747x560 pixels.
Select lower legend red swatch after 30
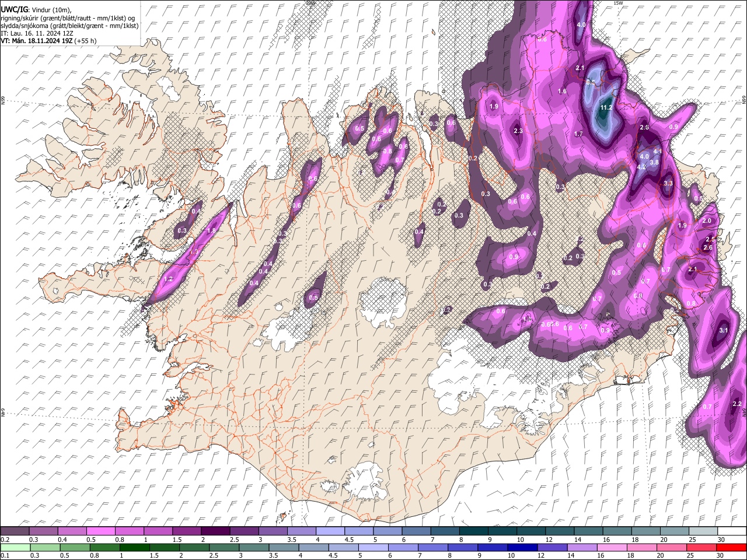pos(731,547)
